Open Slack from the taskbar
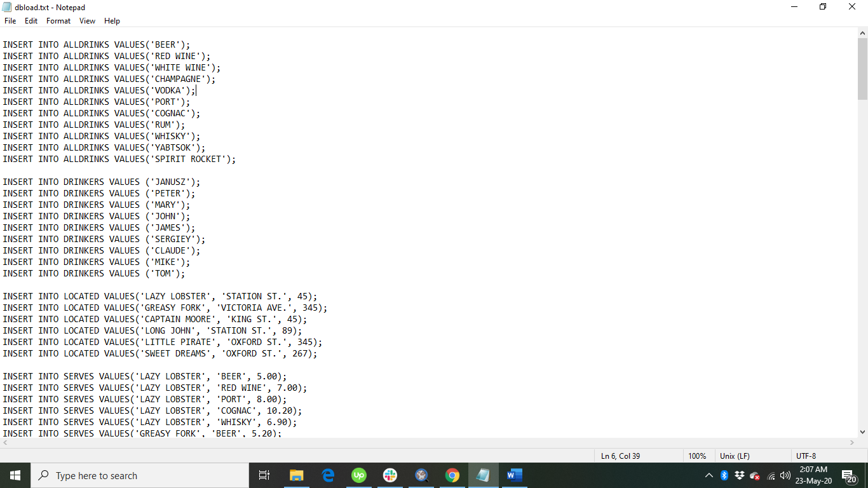The width and height of the screenshot is (868, 488). 390,475
